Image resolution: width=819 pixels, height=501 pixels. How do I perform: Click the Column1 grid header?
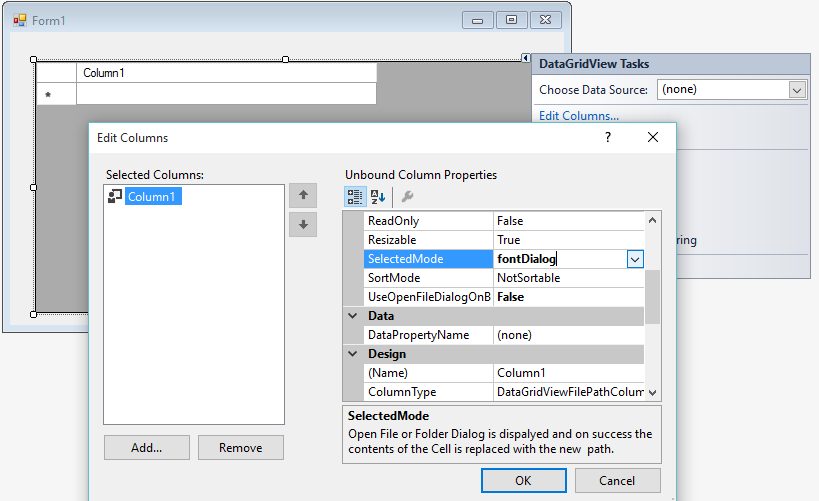point(226,73)
